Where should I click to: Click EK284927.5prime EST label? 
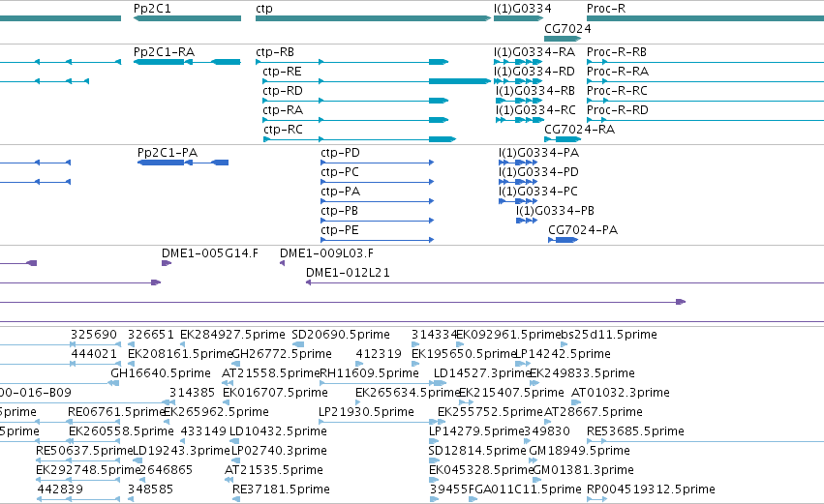pos(232,335)
